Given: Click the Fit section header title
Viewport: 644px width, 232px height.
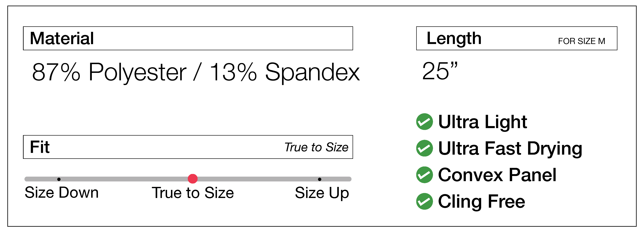Looking at the screenshot, I should pyautogui.click(x=40, y=147).
